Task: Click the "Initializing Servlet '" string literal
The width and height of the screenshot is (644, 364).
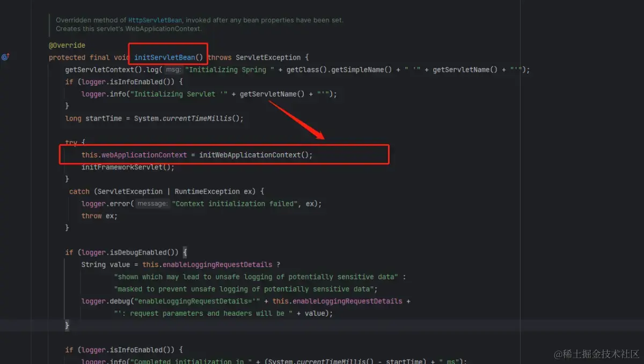Action: (x=179, y=94)
